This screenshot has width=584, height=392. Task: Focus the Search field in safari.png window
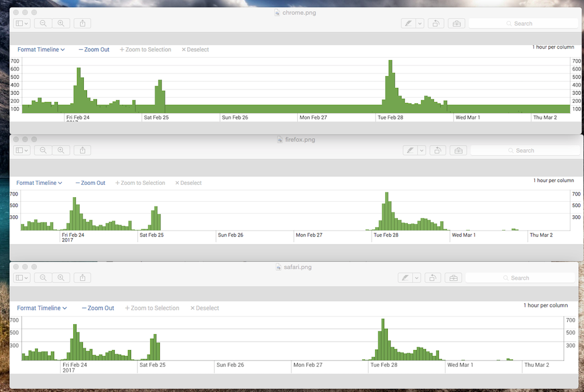coord(520,278)
